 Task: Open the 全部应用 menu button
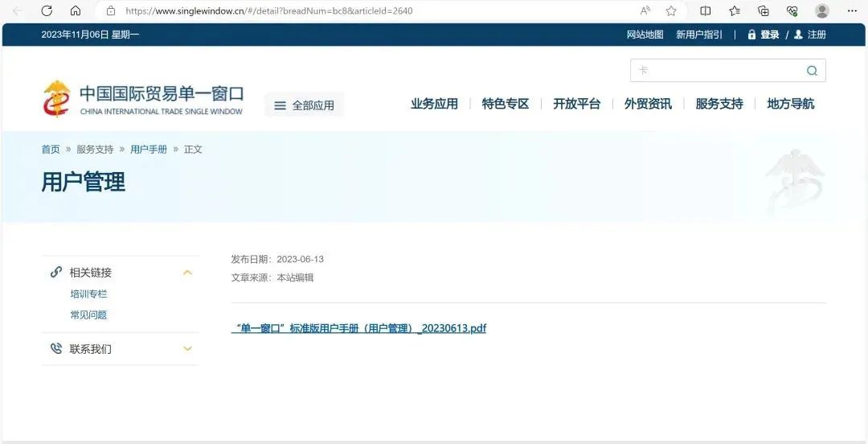pos(304,105)
